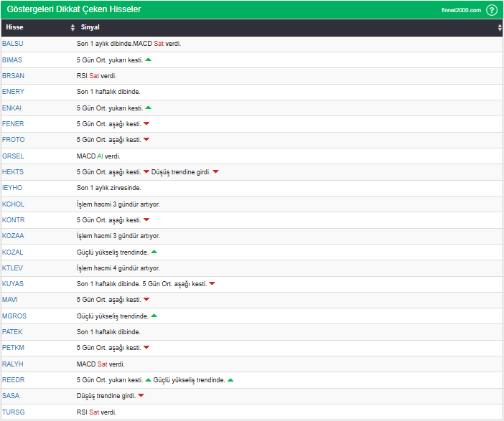504x421 pixels.
Task: Click the green up arrow in ENKAI row
Action: (x=148, y=108)
